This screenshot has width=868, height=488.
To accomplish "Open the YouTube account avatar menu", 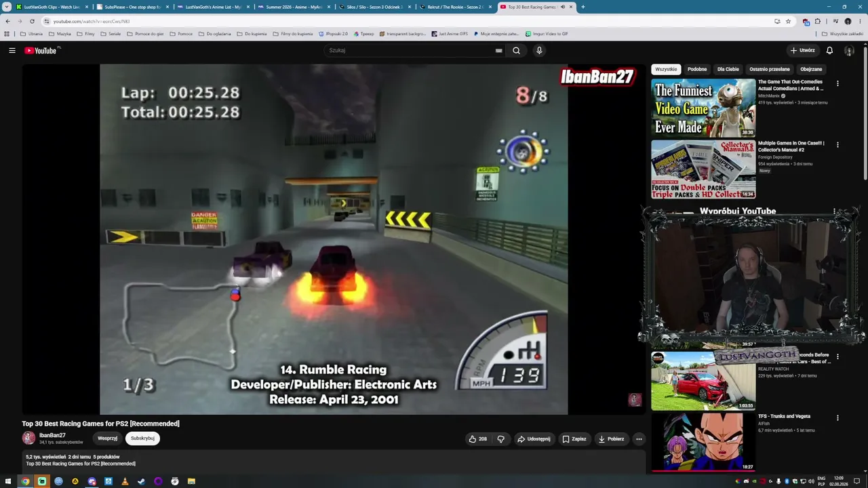I will pyautogui.click(x=849, y=50).
